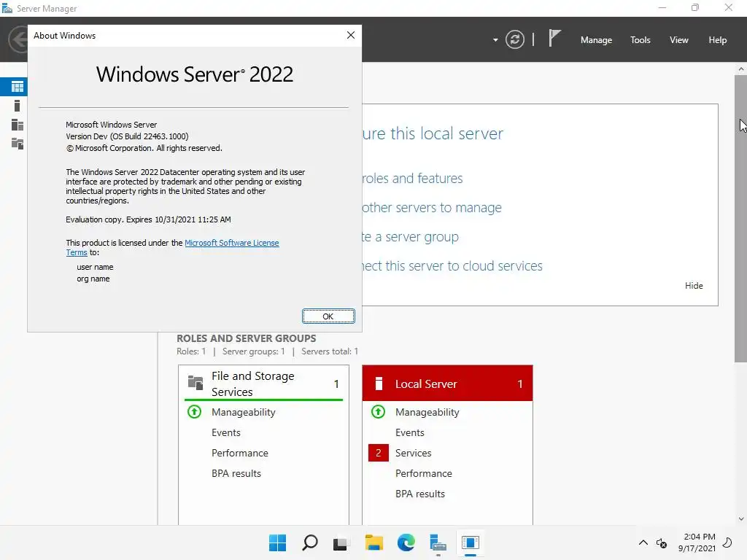Open File Explorer from taskbar
747x560 pixels.
coord(374,542)
